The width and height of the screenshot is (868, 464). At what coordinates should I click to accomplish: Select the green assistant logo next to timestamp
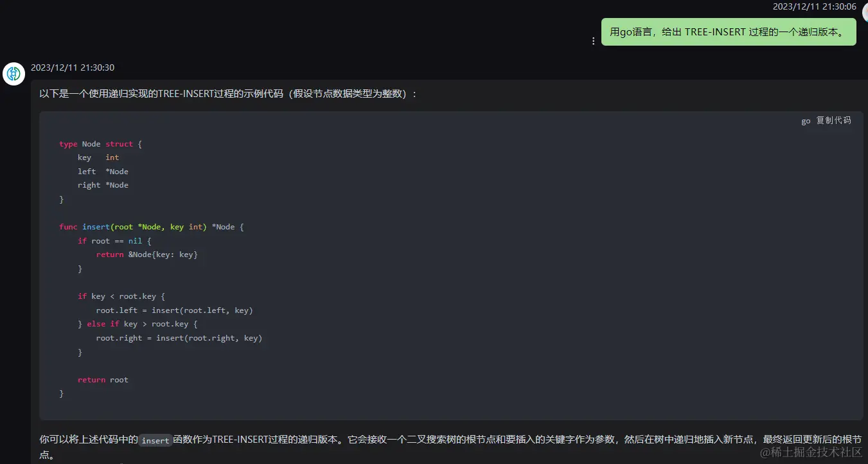click(13, 74)
